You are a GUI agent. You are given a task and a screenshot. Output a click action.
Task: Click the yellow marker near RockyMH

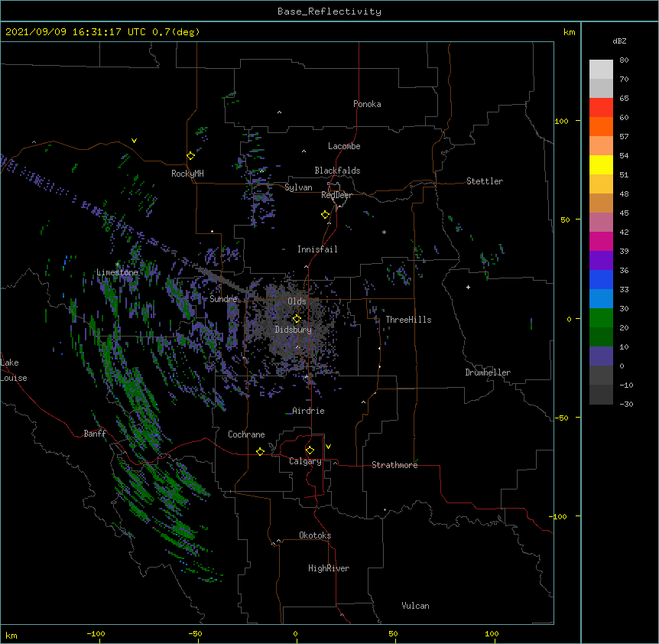tap(190, 156)
